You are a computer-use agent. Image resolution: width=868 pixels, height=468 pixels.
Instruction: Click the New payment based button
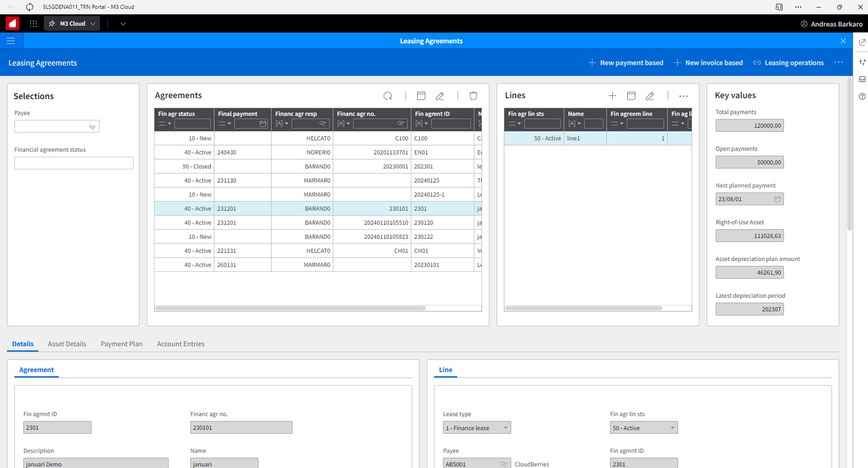626,62
